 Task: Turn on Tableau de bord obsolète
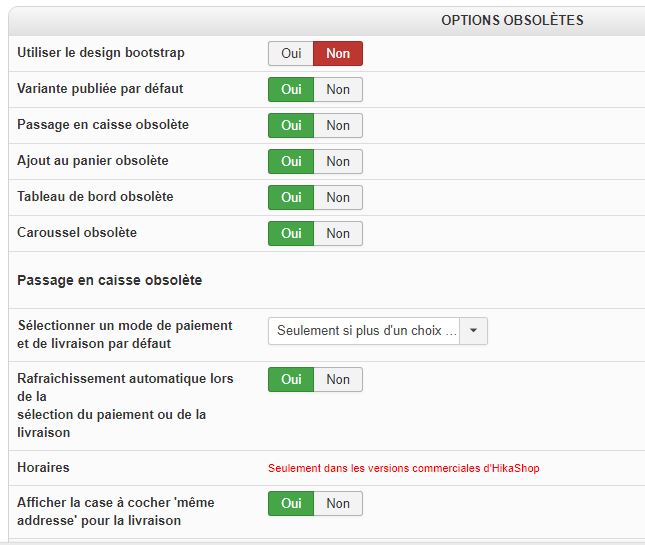291,197
